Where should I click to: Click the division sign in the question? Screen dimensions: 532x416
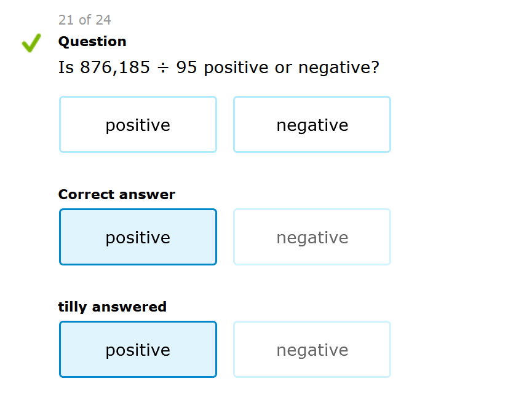tap(163, 68)
